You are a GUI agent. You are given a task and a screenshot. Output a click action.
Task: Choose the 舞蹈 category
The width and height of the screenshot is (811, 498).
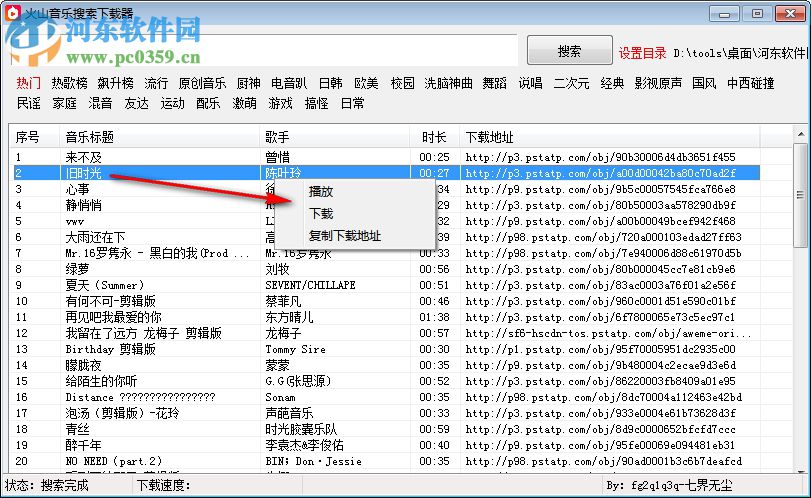click(494, 83)
